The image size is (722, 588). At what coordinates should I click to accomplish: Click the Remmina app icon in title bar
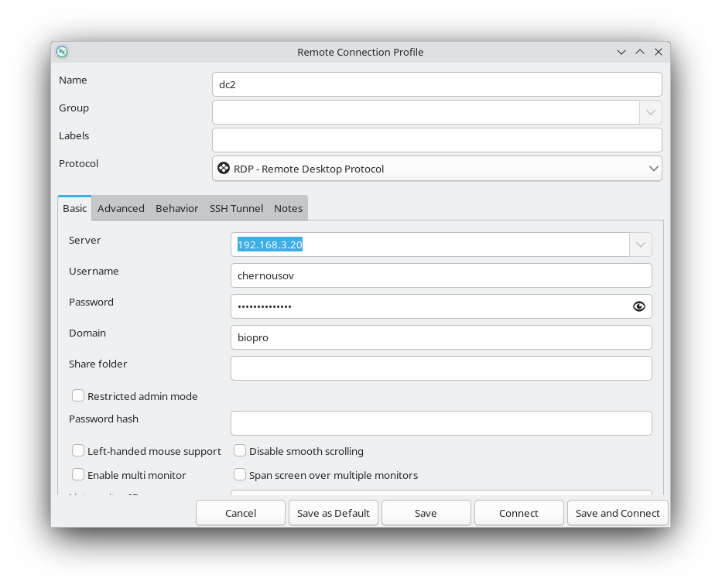[62, 52]
